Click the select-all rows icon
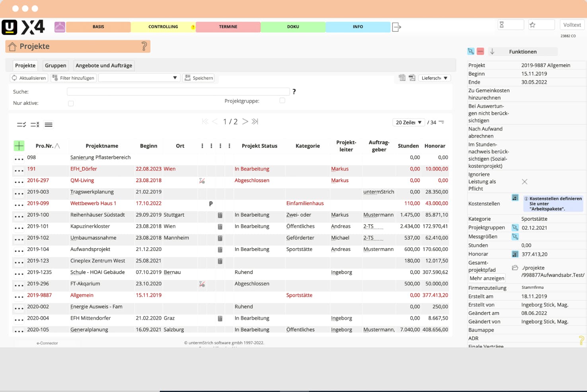This screenshot has height=392, width=587. click(x=21, y=125)
